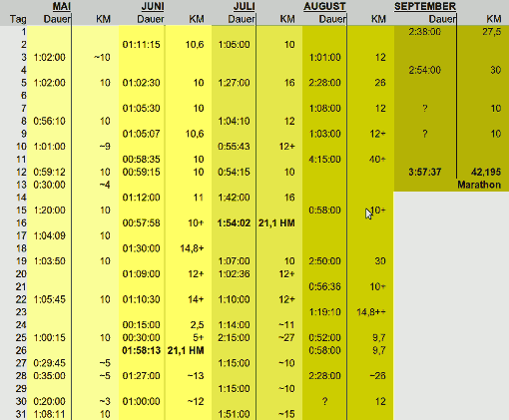Click the cell showing 1:02:36
509x420 pixels.
(x=234, y=274)
